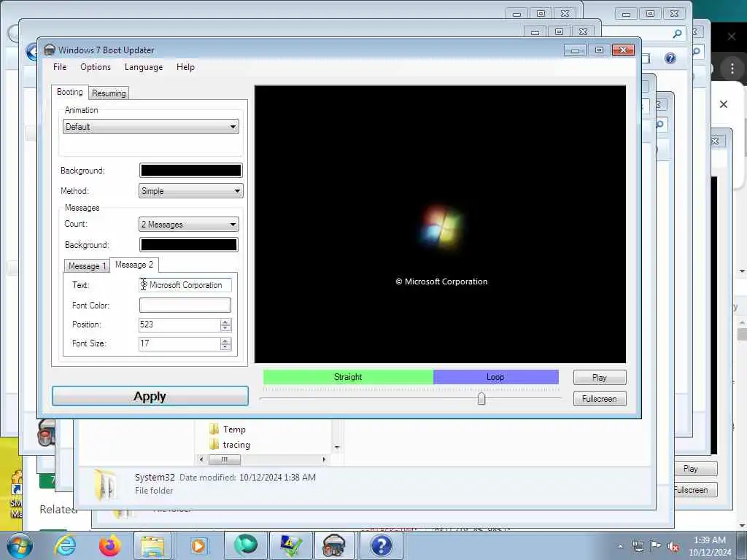This screenshot has height=560, width=747.
Task: Click the Font Size value field
Action: [x=179, y=344]
